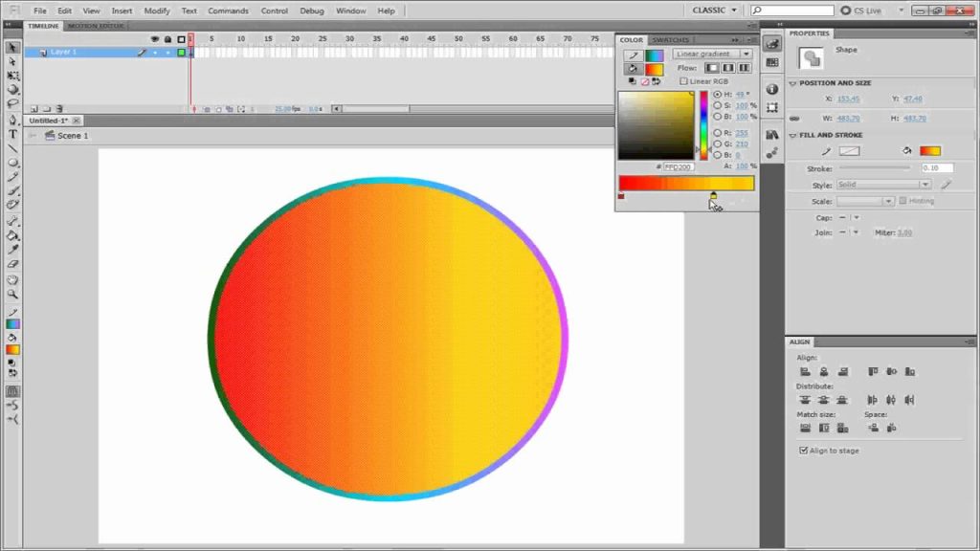Collapse the Fill and Stroke section
Viewport: 980px width, 551px height.
(792, 135)
